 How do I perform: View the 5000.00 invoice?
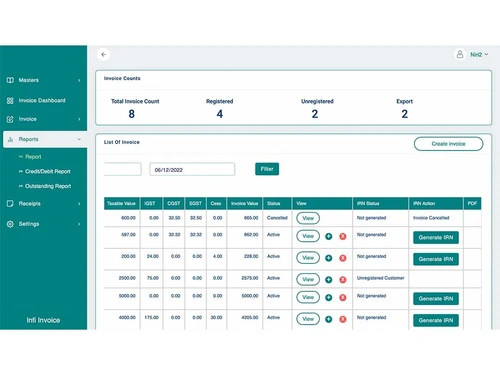[x=308, y=297]
